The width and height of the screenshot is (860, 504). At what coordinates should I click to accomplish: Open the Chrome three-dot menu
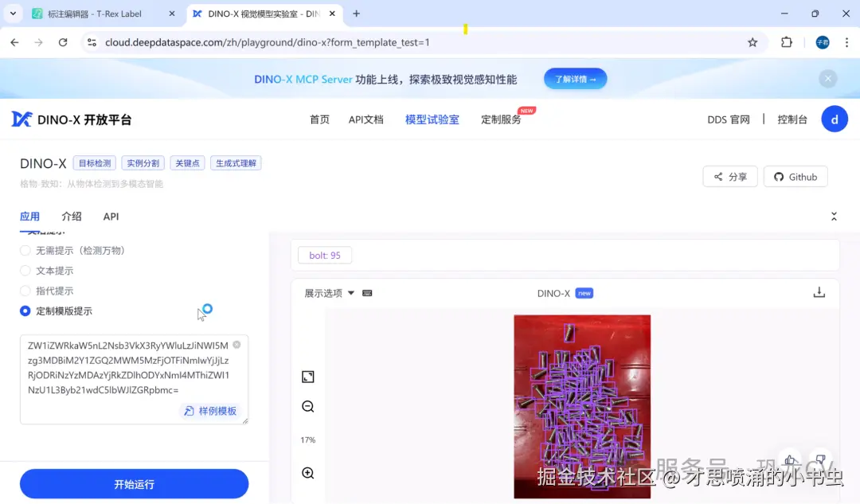coord(846,41)
